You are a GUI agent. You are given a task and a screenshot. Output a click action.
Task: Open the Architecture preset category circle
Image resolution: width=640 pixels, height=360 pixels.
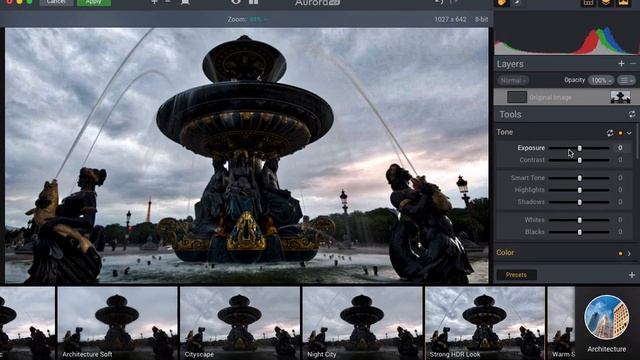606,317
